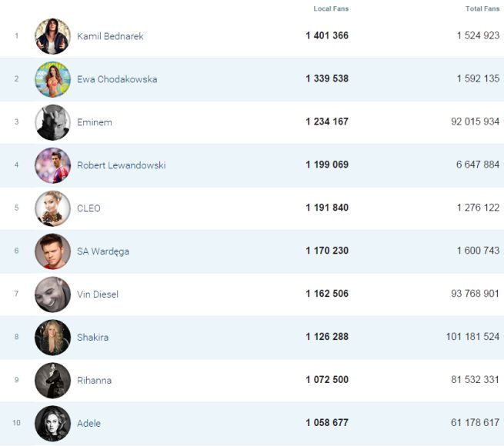Open Vin Diesel's avatar thumbnail
Viewport: 504px width, 446px height.
pyautogui.click(x=52, y=295)
